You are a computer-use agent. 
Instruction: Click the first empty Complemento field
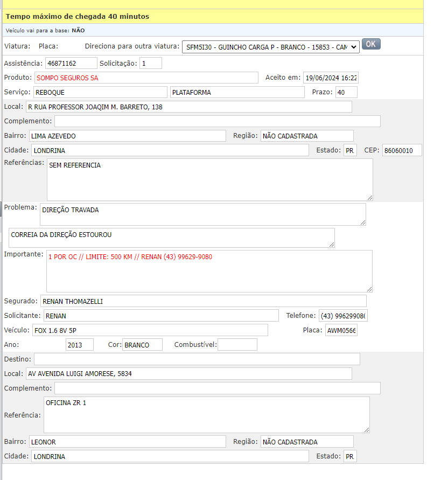pyautogui.click(x=218, y=121)
